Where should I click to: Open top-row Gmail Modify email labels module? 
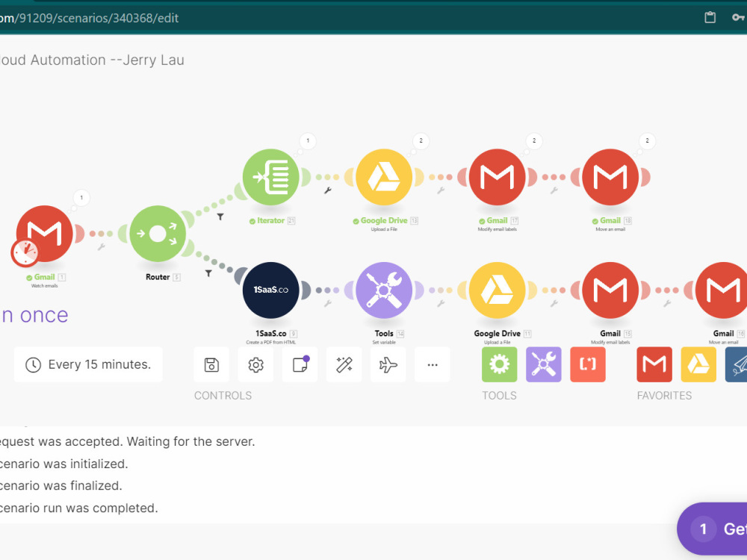498,177
